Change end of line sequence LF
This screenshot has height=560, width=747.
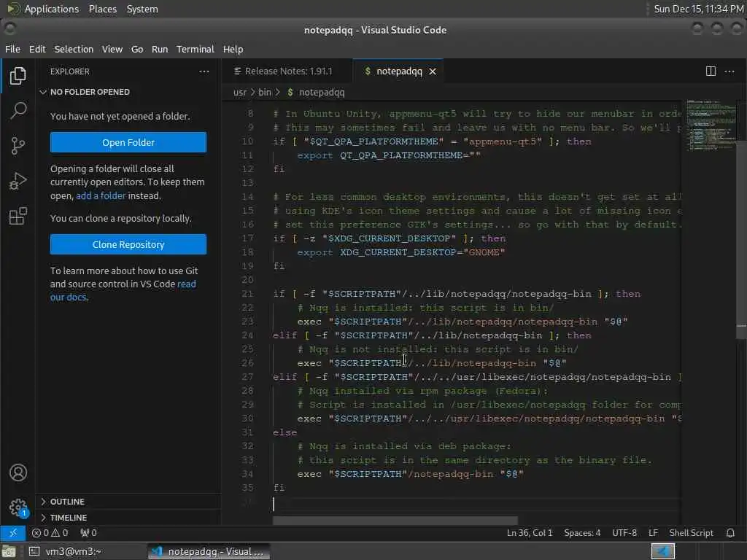[653, 533]
